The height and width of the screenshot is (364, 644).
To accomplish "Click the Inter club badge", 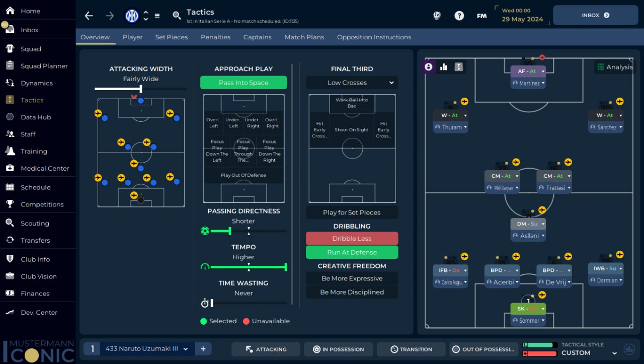I will point(132,16).
